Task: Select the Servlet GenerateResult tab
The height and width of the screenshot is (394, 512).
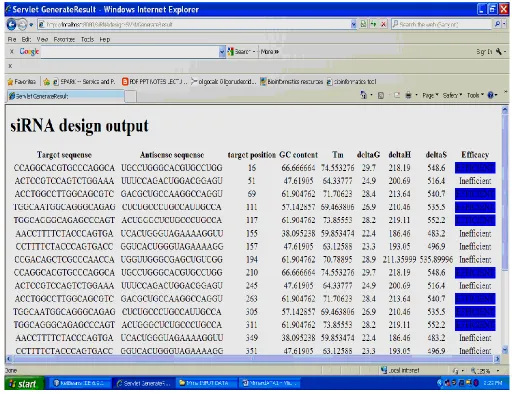Action: coord(66,96)
